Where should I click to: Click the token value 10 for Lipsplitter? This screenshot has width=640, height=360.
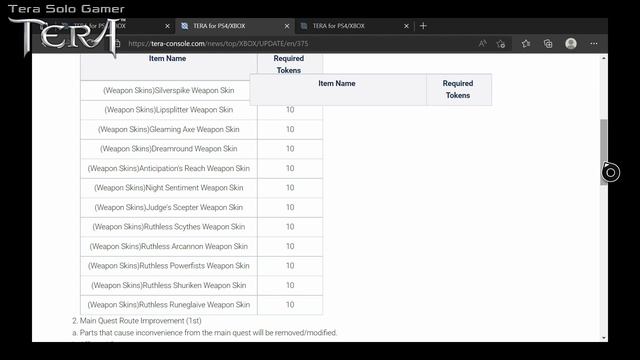click(290, 110)
